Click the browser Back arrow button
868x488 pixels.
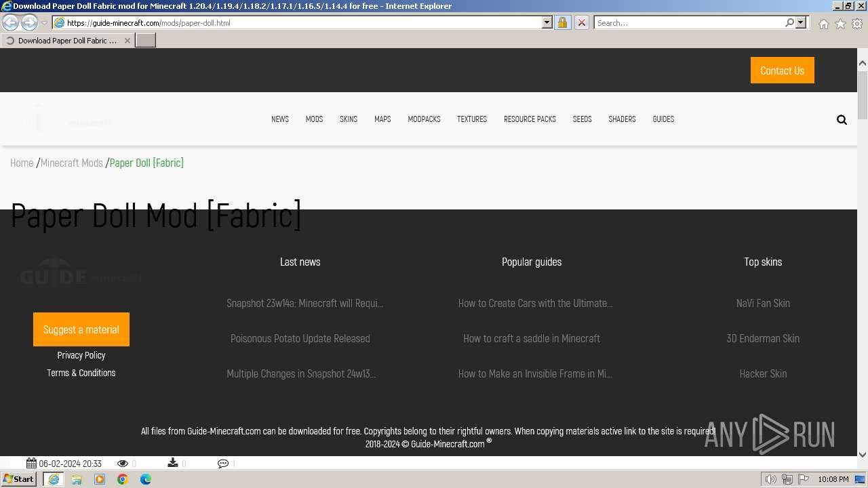tap(10, 22)
